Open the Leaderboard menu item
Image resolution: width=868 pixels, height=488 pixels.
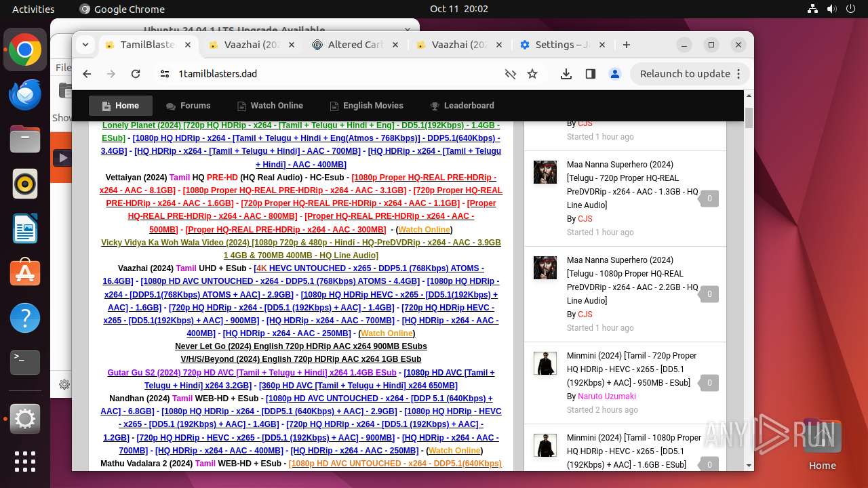(x=462, y=106)
